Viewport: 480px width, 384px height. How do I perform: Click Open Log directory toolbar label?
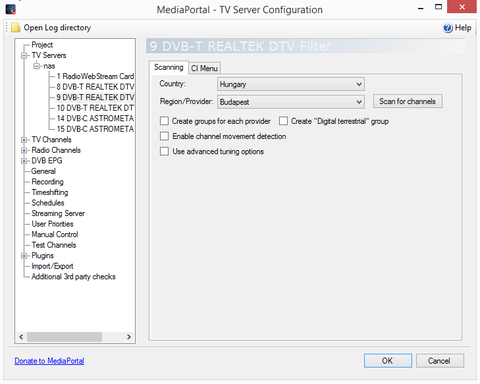57,28
